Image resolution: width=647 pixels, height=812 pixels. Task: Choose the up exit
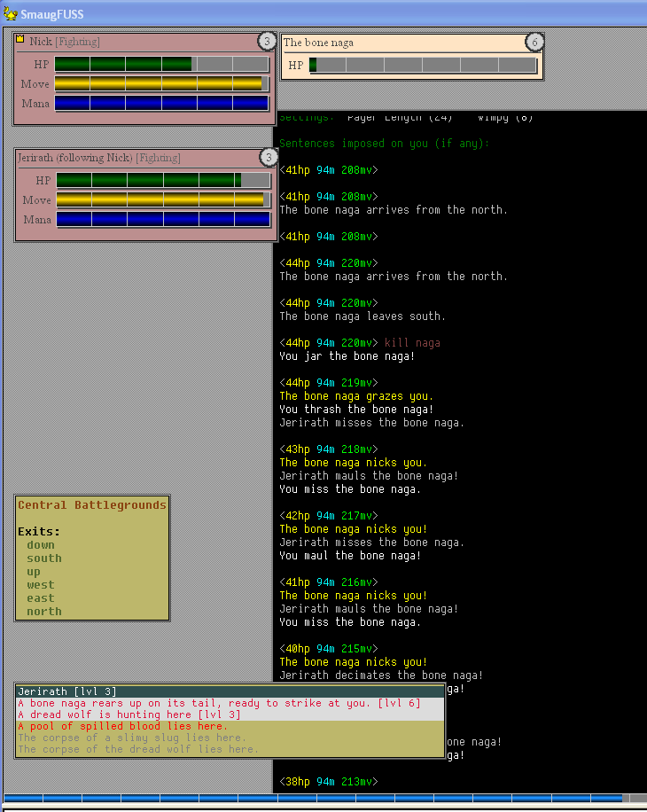coord(34,572)
